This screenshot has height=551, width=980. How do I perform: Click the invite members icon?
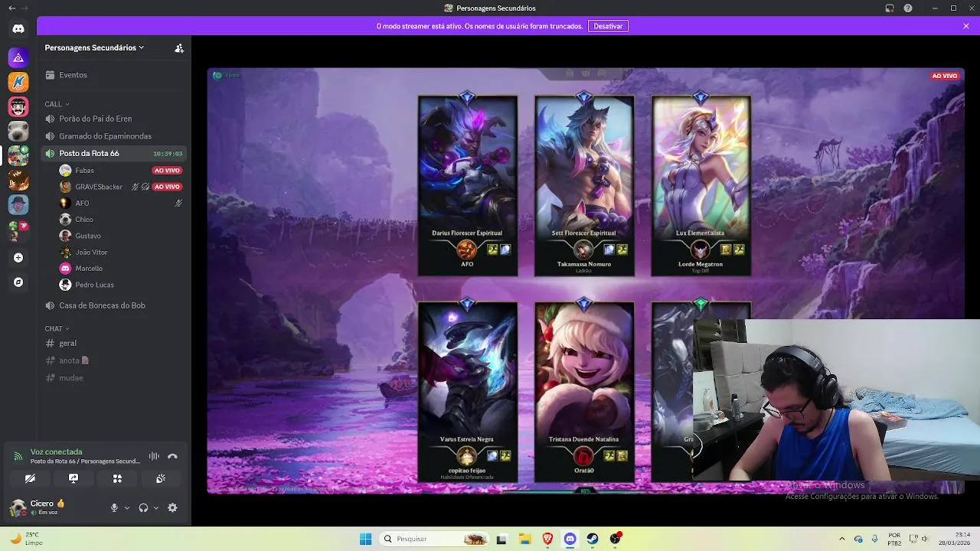click(x=179, y=47)
